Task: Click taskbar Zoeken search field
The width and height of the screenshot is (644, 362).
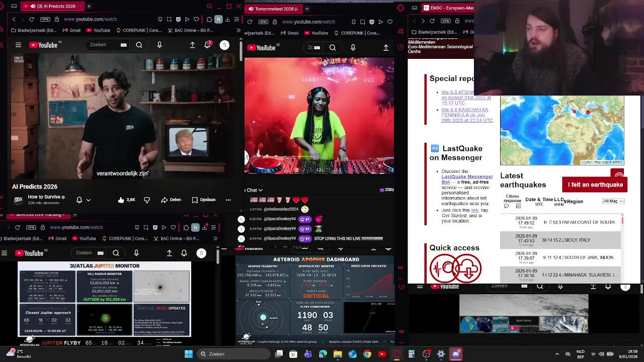Action: pos(233,354)
